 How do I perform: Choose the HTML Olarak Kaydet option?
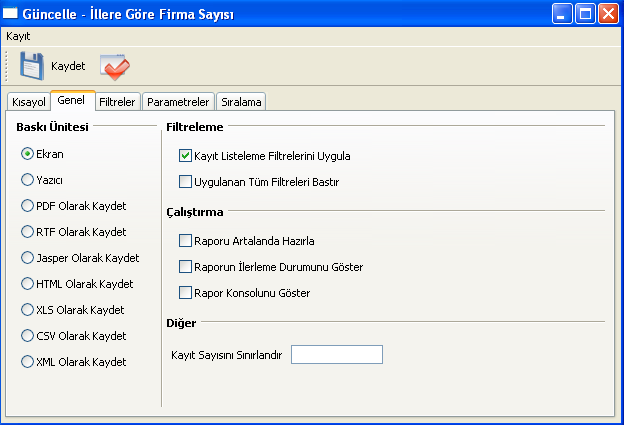pos(27,284)
